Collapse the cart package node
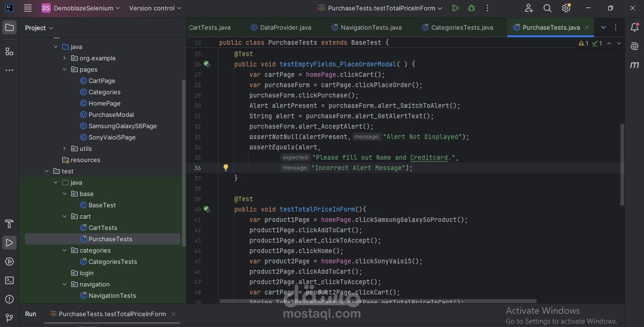This screenshot has width=644, height=327. click(65, 216)
